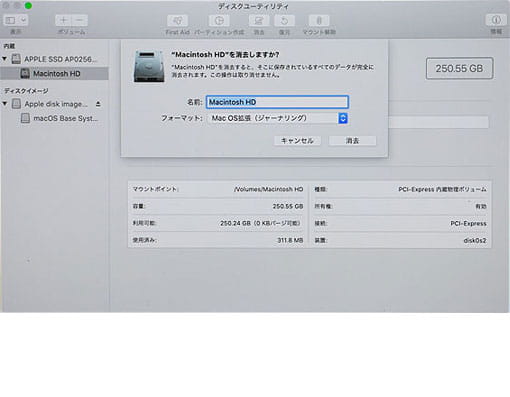Remove a volume with the minus button
The image size is (510, 397).
[x=80, y=20]
